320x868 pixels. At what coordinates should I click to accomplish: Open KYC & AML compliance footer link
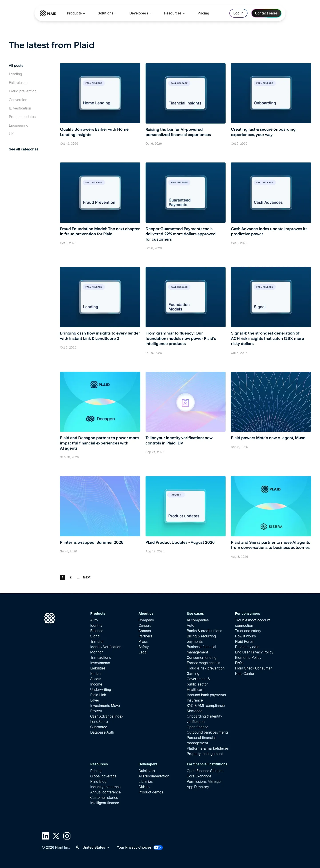(x=206, y=706)
